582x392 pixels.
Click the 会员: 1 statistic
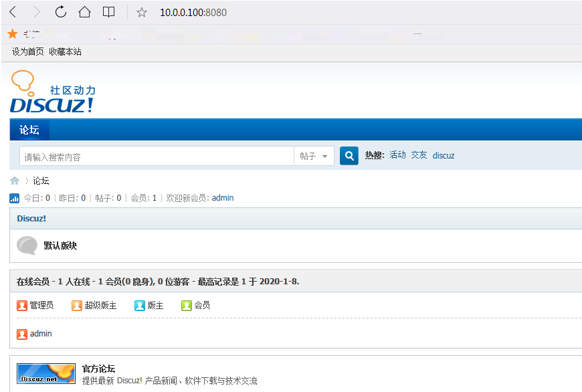144,198
